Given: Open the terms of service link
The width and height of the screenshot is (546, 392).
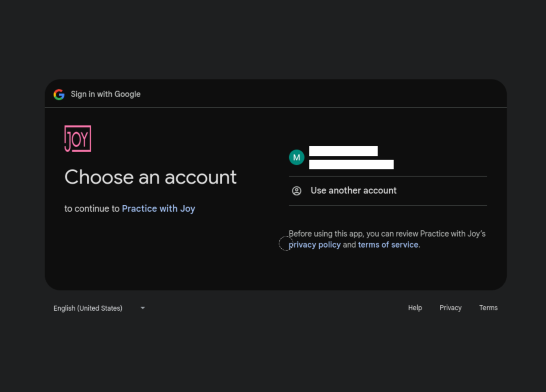Looking at the screenshot, I should tap(388, 245).
